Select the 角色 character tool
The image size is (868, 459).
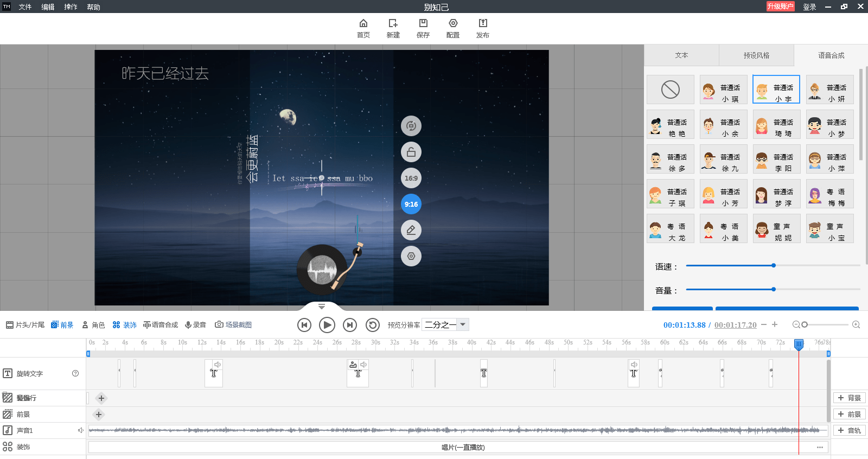[x=93, y=324]
